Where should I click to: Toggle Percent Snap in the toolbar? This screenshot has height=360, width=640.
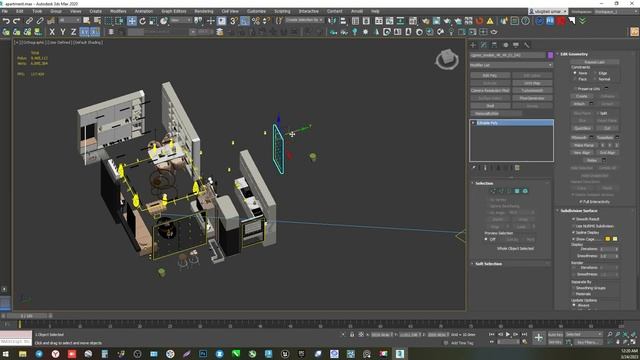256,20
